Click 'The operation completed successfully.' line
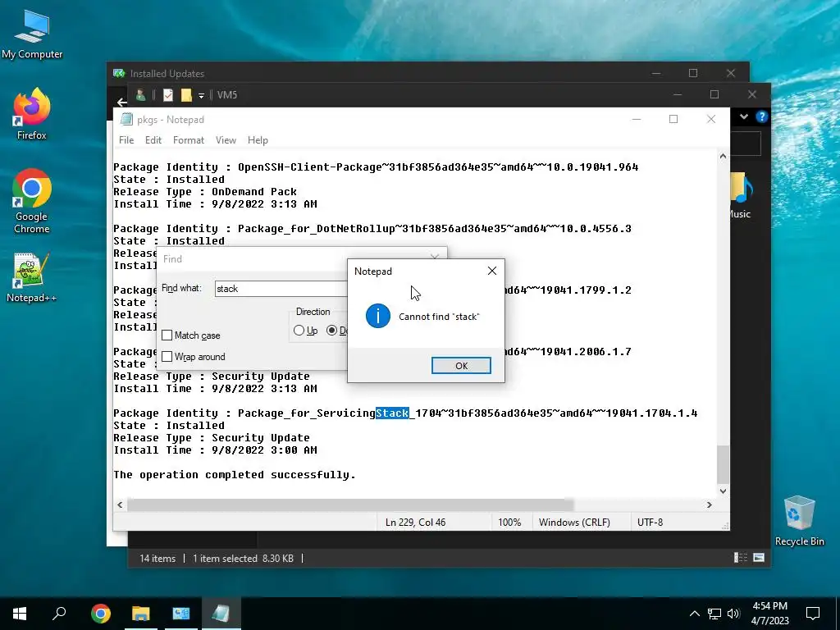Screen dimensions: 840x630 [x=234, y=475]
